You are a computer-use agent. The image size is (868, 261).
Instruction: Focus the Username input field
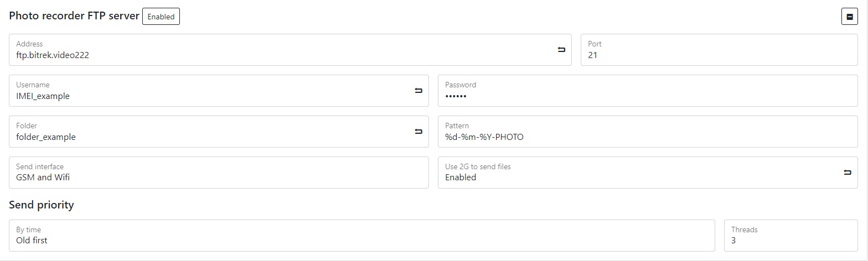(x=210, y=96)
